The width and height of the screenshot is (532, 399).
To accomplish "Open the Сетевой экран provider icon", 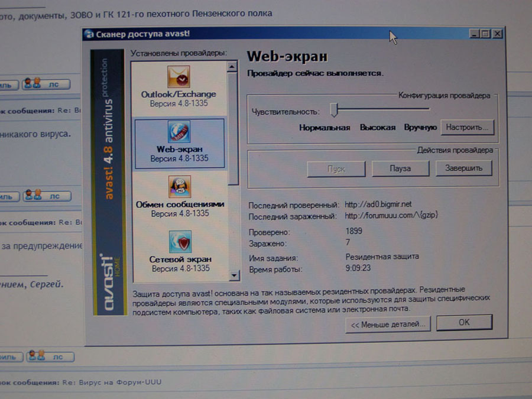I will 180,242.
